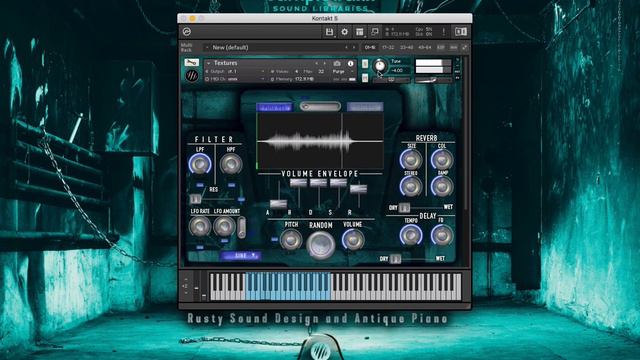Toggle the Solo button on Textures

pos(365,64)
